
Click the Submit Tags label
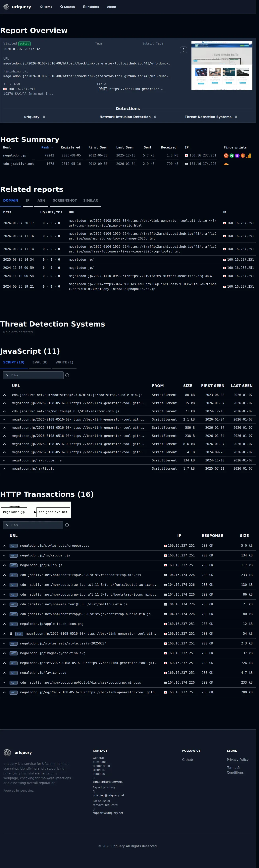[x=153, y=44]
